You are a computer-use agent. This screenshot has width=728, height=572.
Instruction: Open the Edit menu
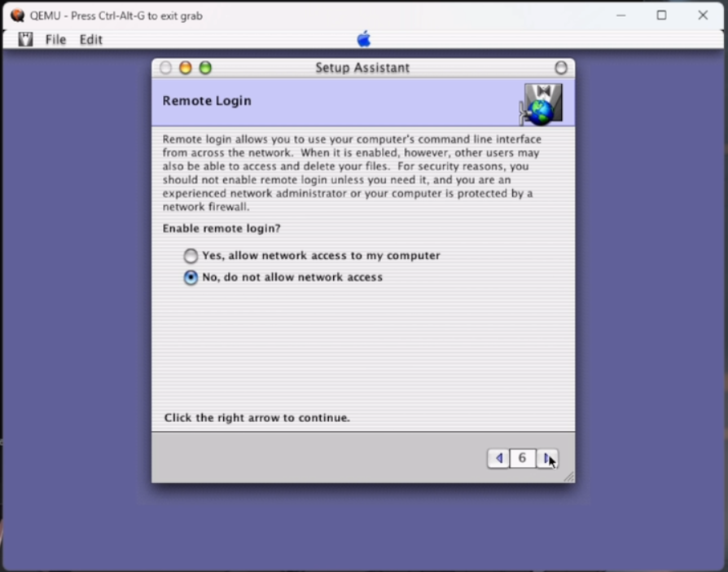tap(90, 40)
